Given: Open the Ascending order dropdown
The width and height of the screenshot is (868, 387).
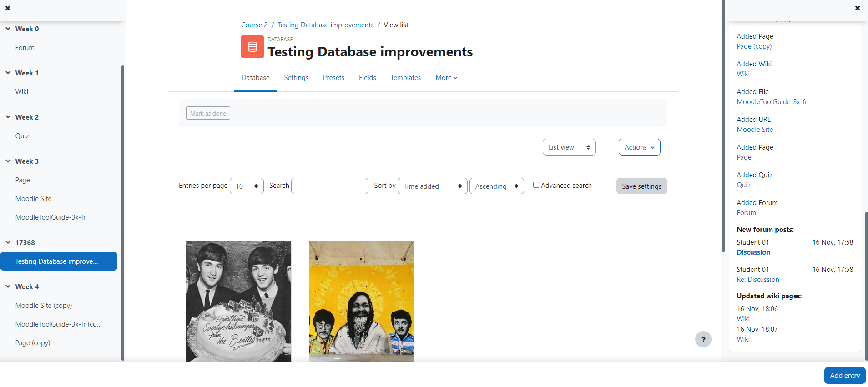Looking at the screenshot, I should point(497,186).
